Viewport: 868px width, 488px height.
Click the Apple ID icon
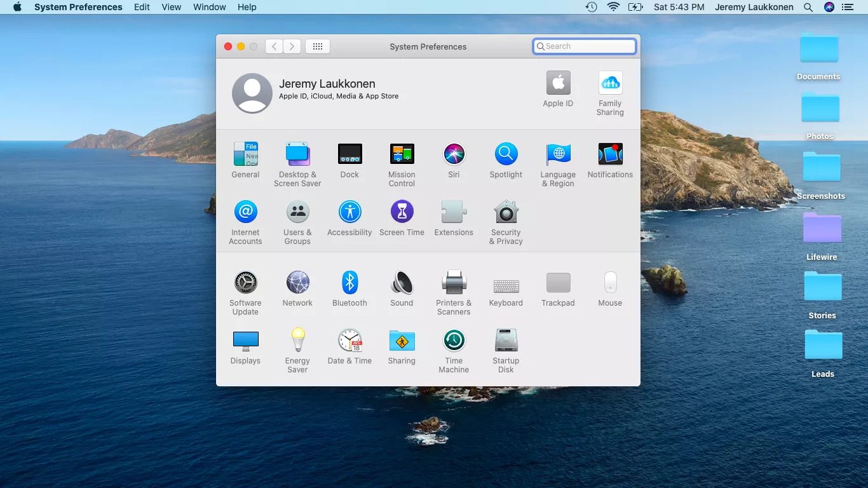pos(558,83)
